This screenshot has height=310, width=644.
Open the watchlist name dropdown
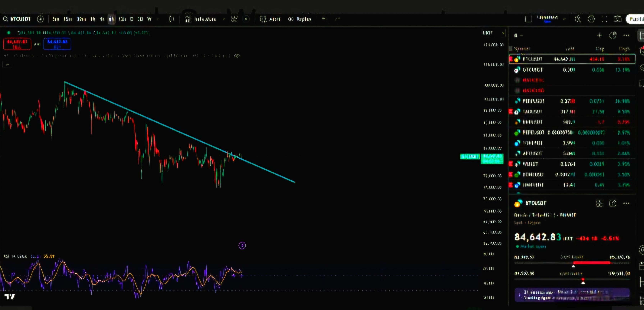[x=519, y=35]
